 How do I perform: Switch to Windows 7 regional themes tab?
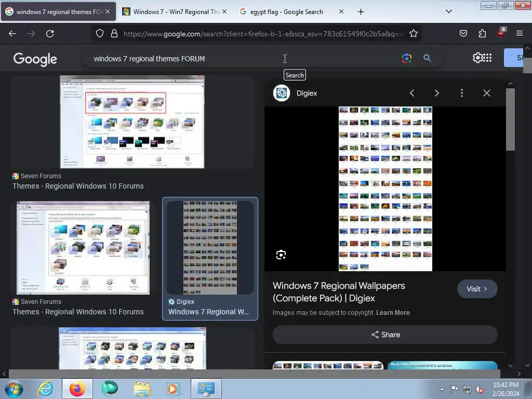tap(58, 11)
